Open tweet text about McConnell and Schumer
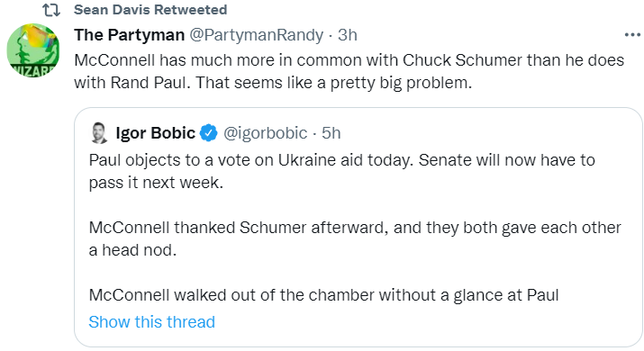The height and width of the screenshot is (351, 644). point(349,71)
